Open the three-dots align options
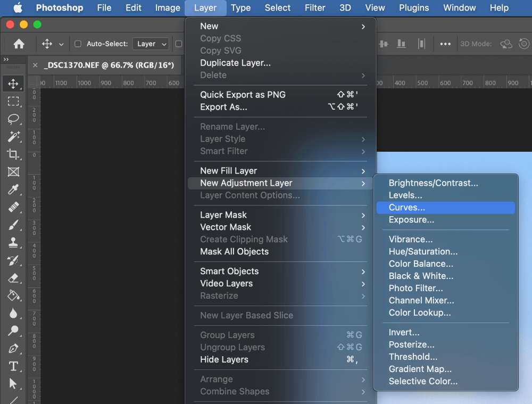This screenshot has height=404, width=532. pyautogui.click(x=445, y=44)
